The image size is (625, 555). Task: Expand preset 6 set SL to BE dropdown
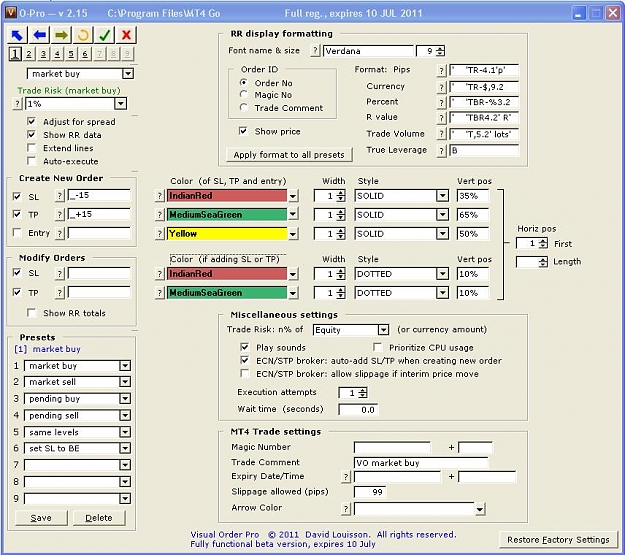125,449
